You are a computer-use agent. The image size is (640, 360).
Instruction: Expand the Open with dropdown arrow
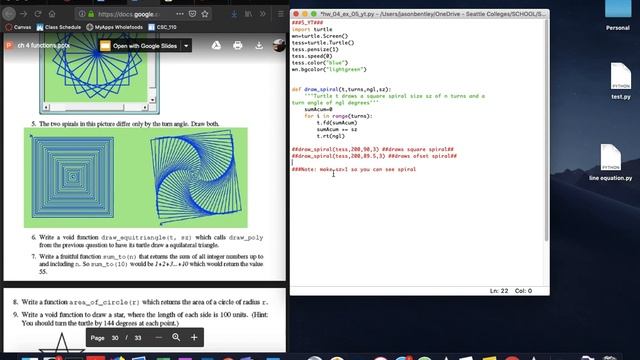[x=186, y=46]
